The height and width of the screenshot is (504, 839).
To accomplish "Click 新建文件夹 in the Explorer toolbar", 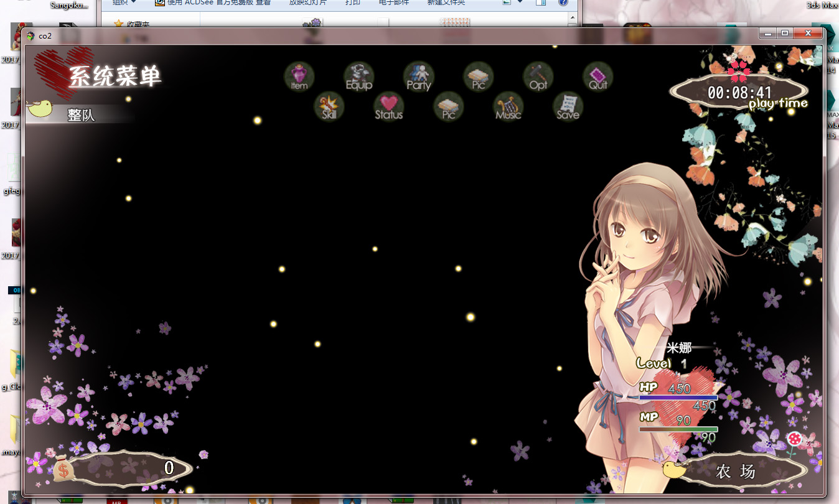I will 446,2.
